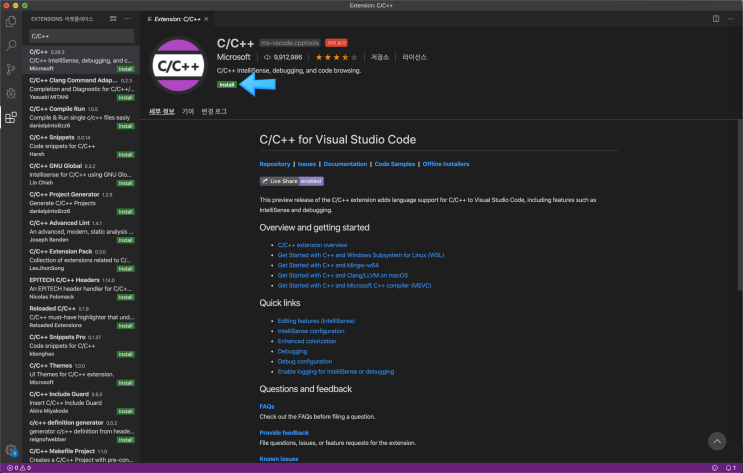Open the Repository link
The width and height of the screenshot is (743, 473).
[275, 164]
